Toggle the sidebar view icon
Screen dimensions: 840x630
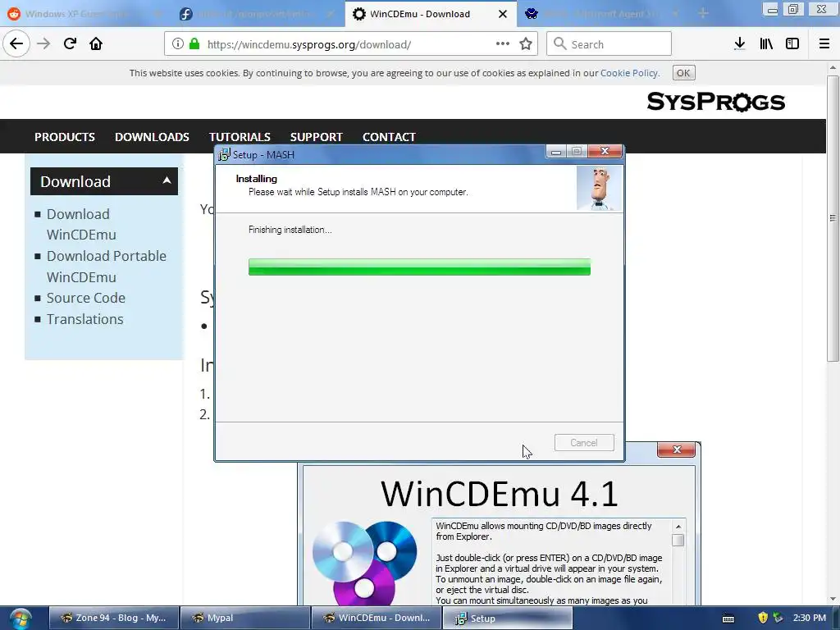pos(792,44)
